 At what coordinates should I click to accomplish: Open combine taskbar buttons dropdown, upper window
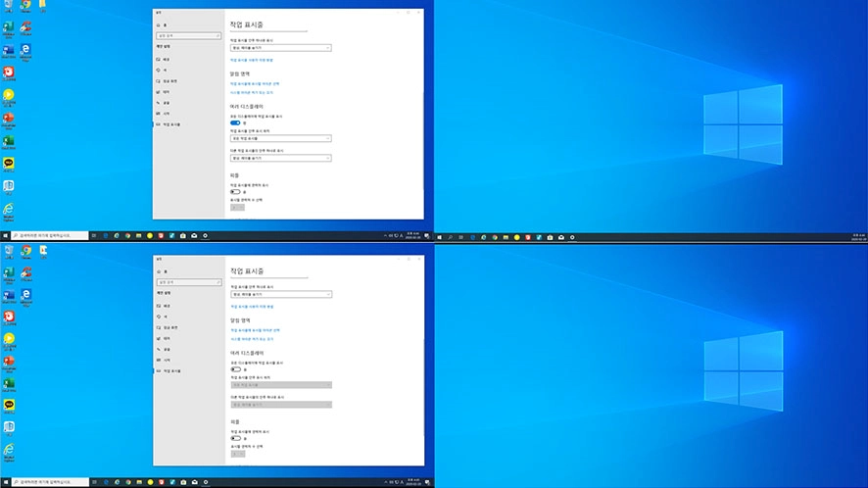pyautogui.click(x=280, y=48)
